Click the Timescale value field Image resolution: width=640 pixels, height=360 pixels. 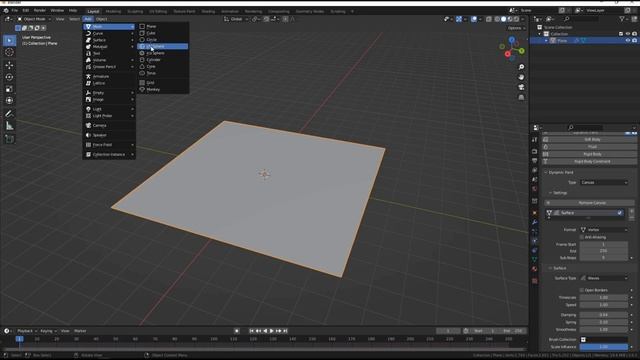[604, 298]
